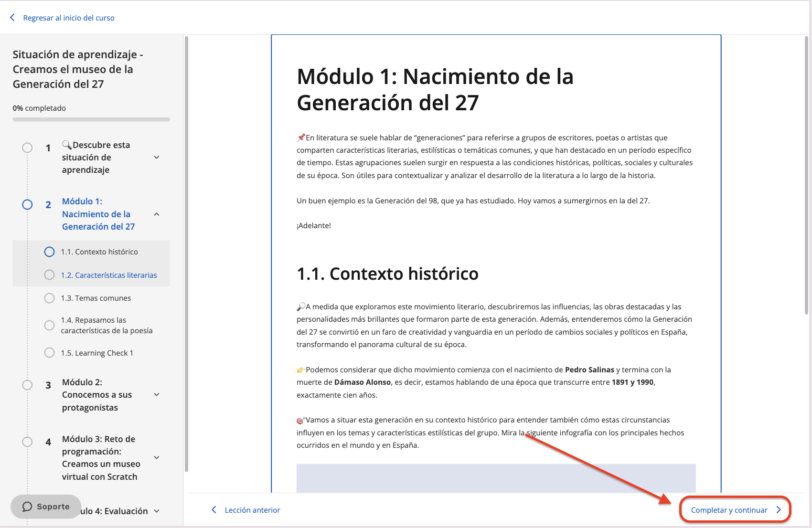Open lesson 1.4. Repasamos las características de la poesía

tap(107, 325)
